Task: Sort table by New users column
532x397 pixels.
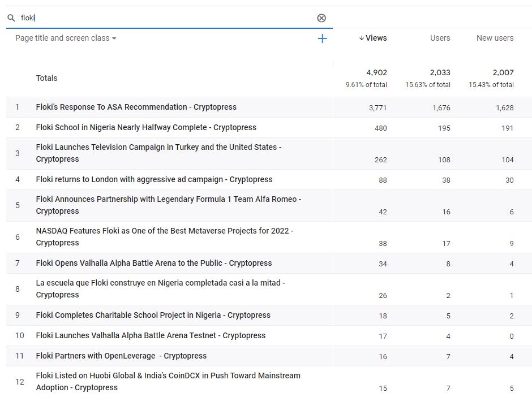Action: pos(495,38)
